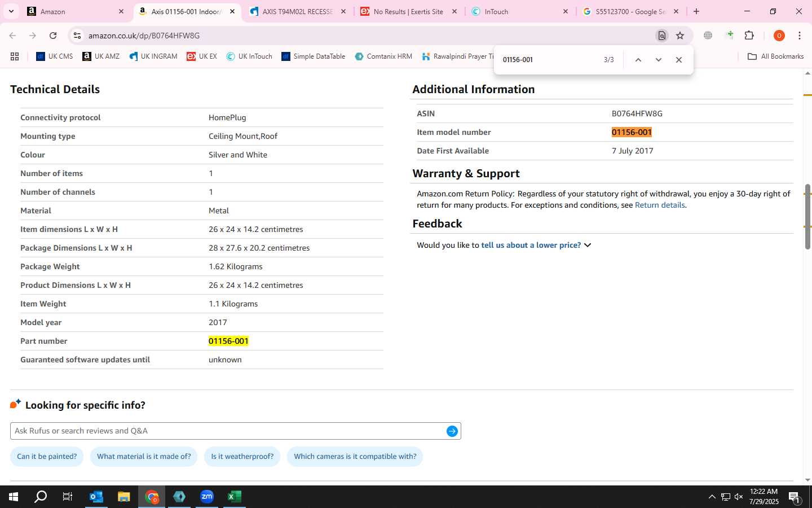This screenshot has width=812, height=508.
Task: Open the Chrome profile avatar
Action: pos(779,36)
